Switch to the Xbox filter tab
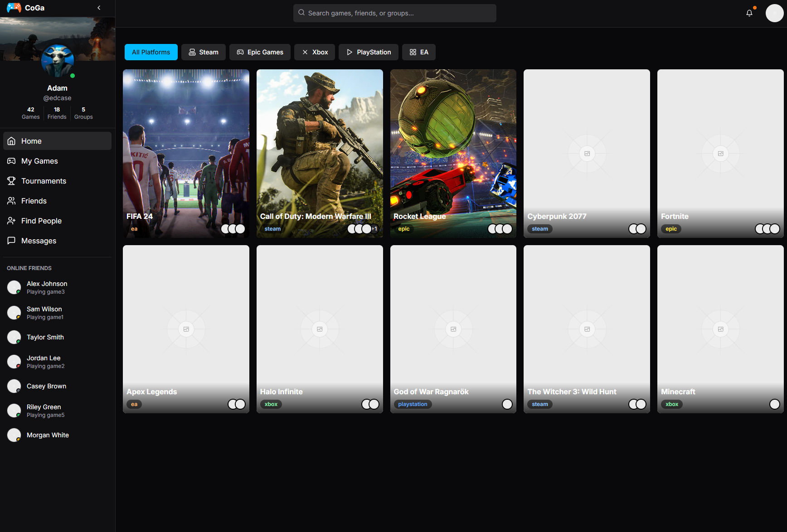 point(315,52)
